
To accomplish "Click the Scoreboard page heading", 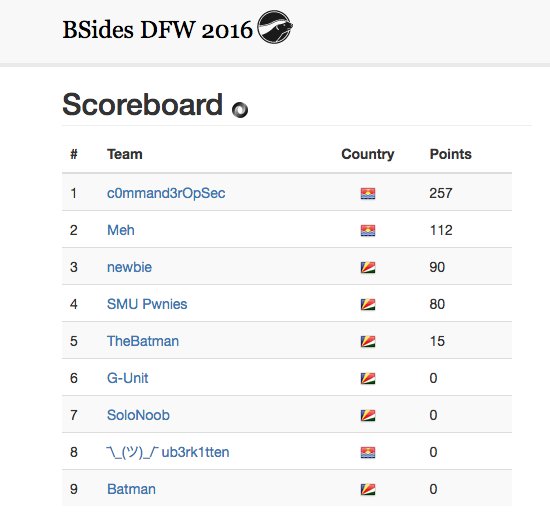I will 142,105.
